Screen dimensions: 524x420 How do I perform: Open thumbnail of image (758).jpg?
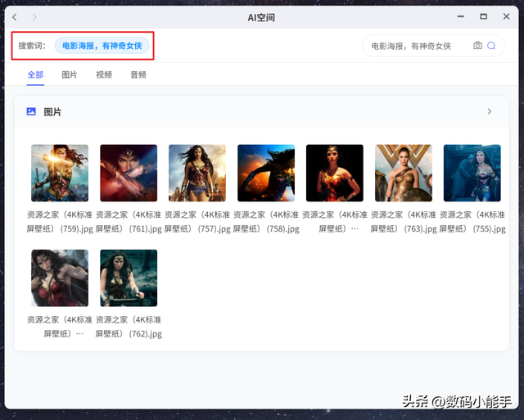(x=266, y=173)
